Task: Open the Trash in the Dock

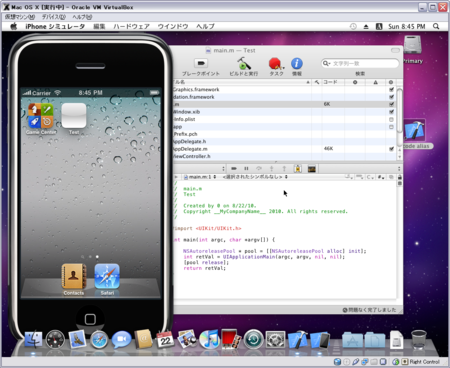Action: [x=419, y=340]
